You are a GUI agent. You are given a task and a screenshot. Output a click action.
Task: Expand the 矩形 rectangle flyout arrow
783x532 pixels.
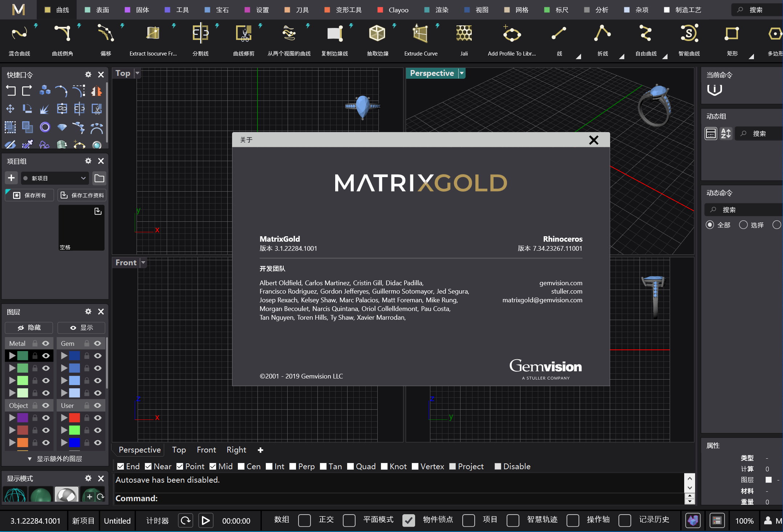(x=751, y=56)
